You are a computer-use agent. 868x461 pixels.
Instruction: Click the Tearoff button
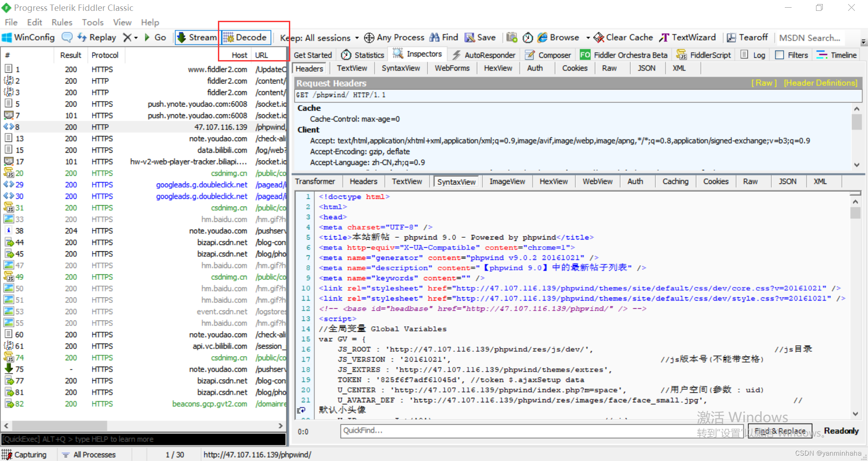coord(747,38)
